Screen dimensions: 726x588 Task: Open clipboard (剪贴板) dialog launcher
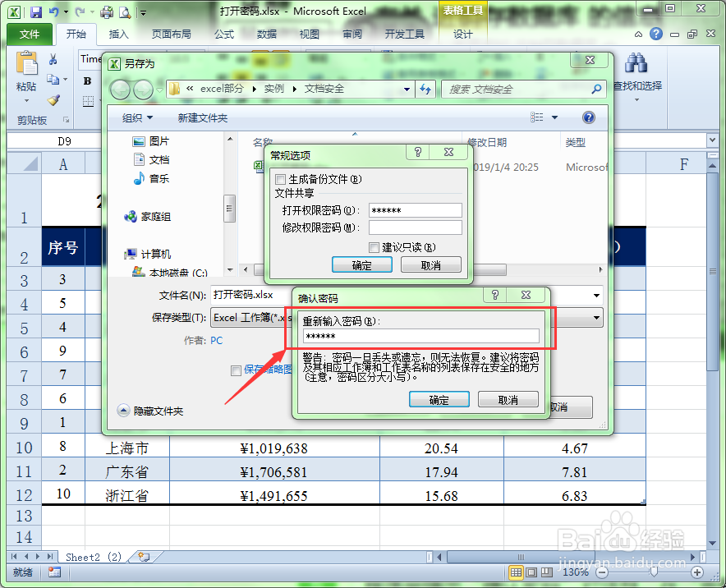click(67, 120)
